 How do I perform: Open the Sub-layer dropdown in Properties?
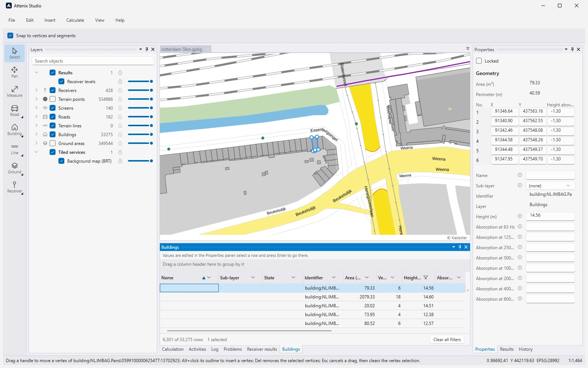pyautogui.click(x=550, y=185)
